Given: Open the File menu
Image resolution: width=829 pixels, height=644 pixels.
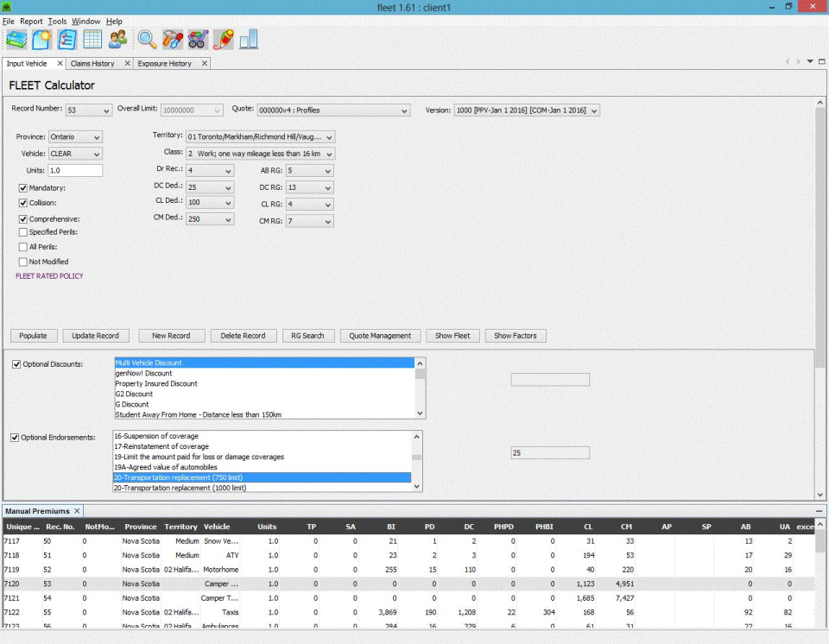Looking at the screenshot, I should click(9, 21).
